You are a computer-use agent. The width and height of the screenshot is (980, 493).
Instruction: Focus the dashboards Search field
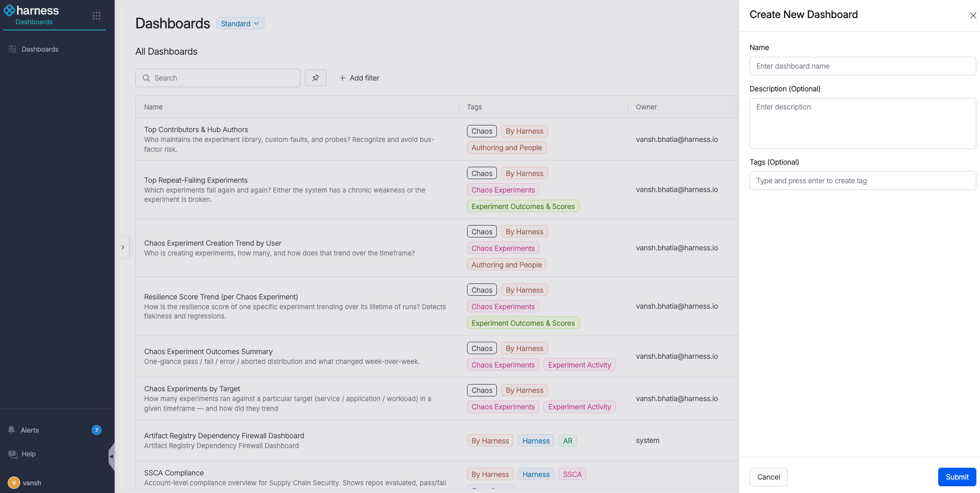[218, 78]
